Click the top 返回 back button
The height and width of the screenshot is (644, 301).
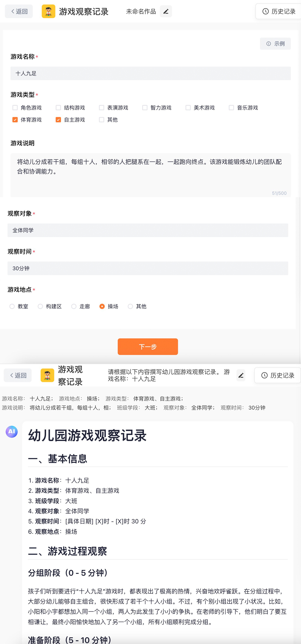point(19,11)
